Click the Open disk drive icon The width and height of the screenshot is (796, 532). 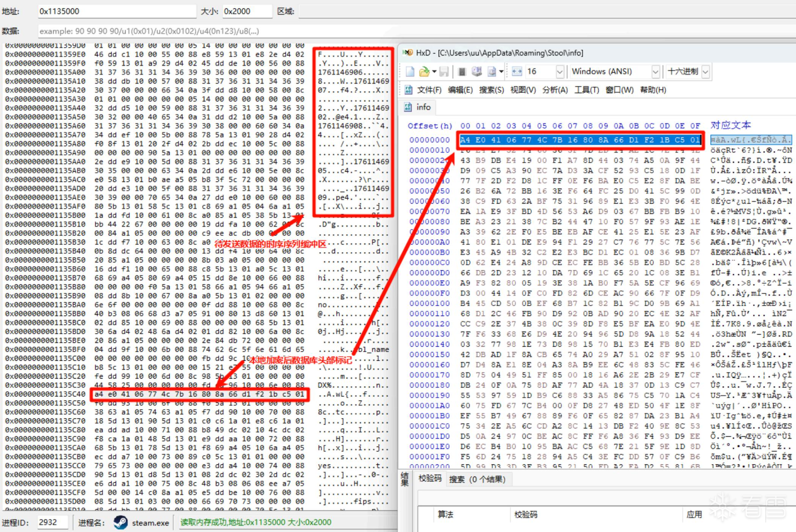point(477,72)
